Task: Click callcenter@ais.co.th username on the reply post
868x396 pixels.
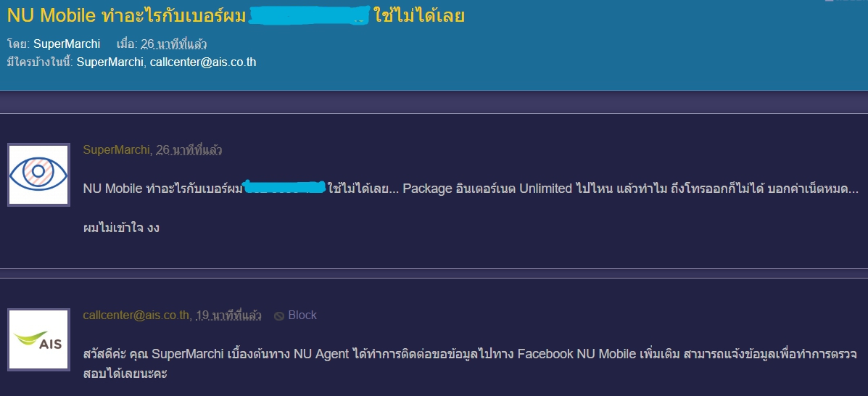Action: pyautogui.click(x=136, y=315)
